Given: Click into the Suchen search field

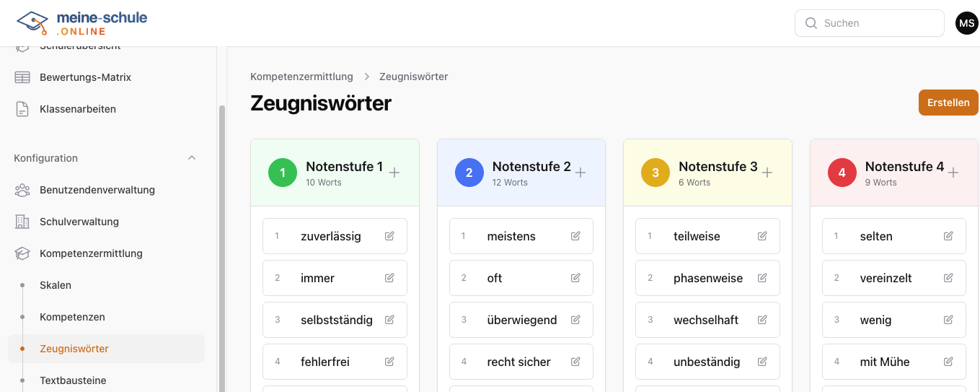Looking at the screenshot, I should pyautogui.click(x=870, y=23).
